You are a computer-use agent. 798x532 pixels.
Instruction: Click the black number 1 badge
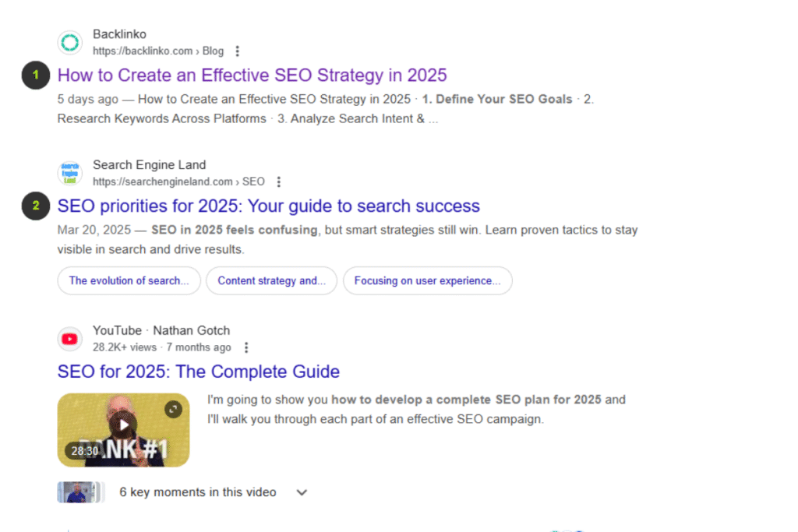point(35,76)
